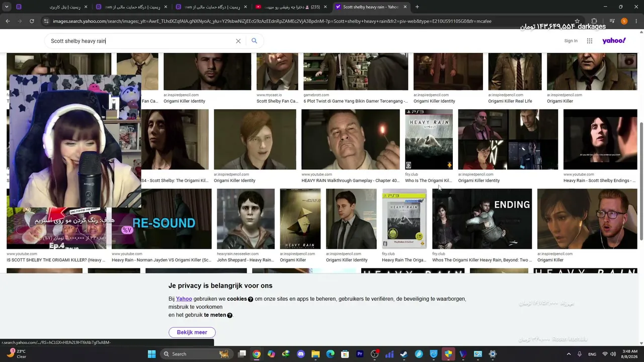The width and height of the screenshot is (644, 362).
Task: Open the 6 Plot Twist di Game result title
Action: 356,101
